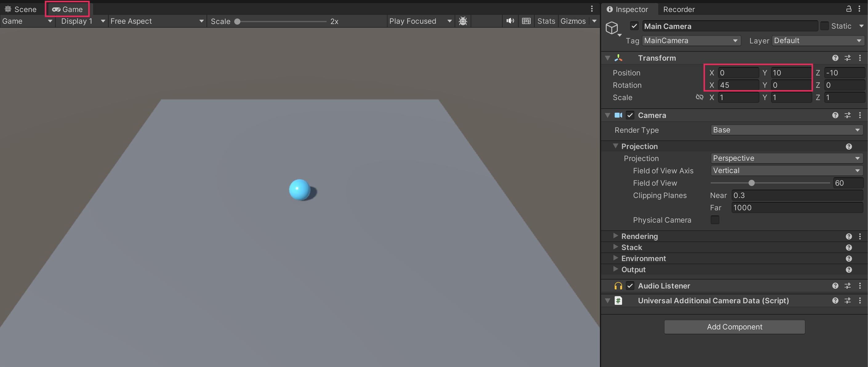The width and height of the screenshot is (868, 367).
Task: Click the Field of View slider handle
Action: tap(751, 183)
